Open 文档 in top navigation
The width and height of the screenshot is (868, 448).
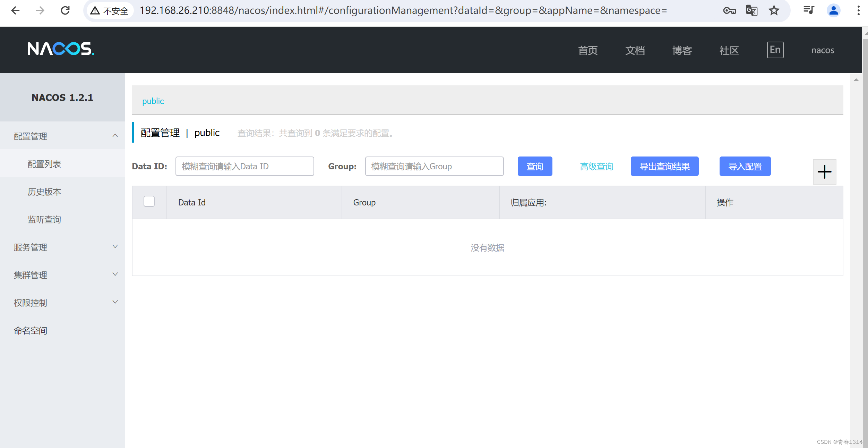635,50
